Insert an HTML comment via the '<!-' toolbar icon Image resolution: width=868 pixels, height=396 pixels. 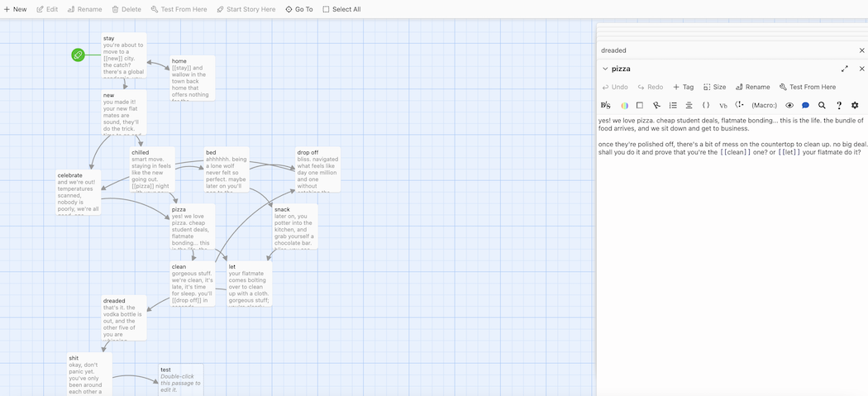point(740,105)
